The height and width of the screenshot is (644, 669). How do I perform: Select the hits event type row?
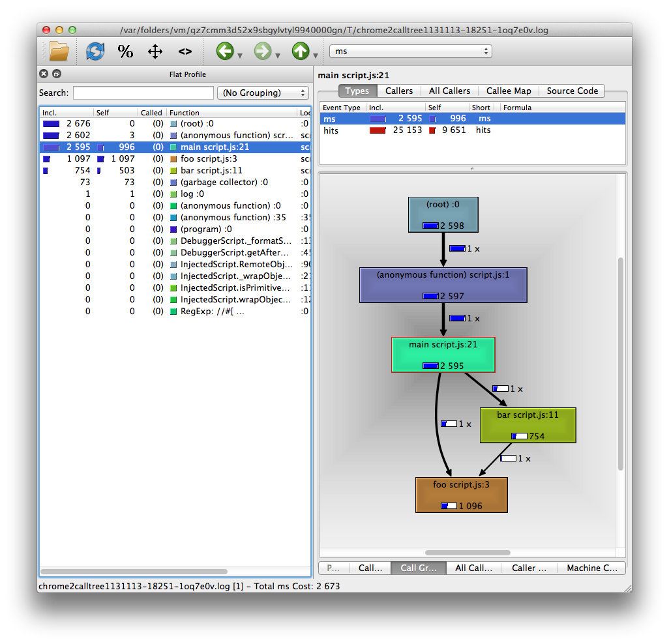(473, 130)
